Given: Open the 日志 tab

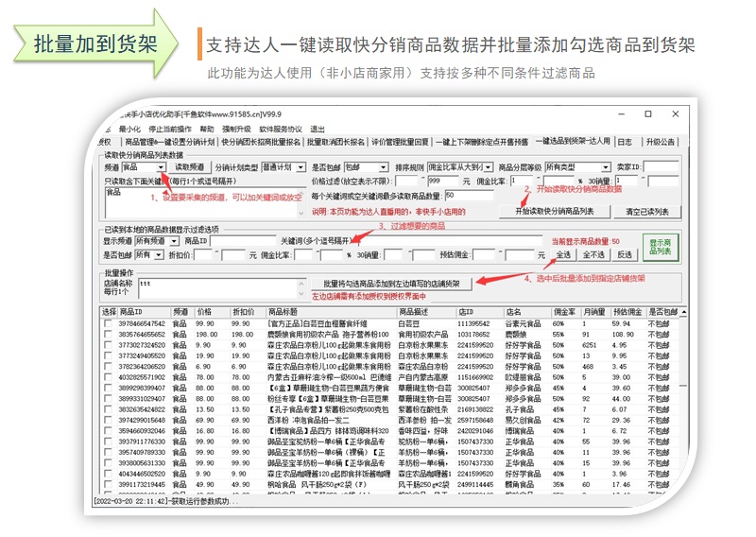Looking at the screenshot, I should (624, 142).
